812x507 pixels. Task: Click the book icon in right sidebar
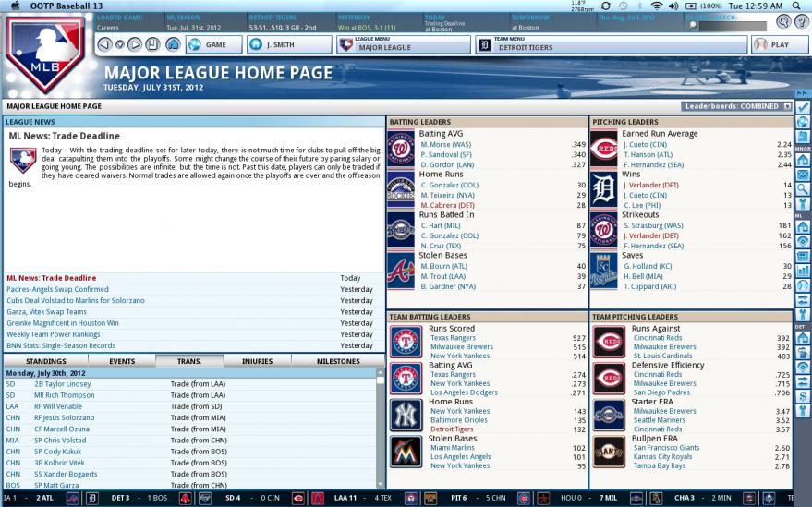(802, 138)
